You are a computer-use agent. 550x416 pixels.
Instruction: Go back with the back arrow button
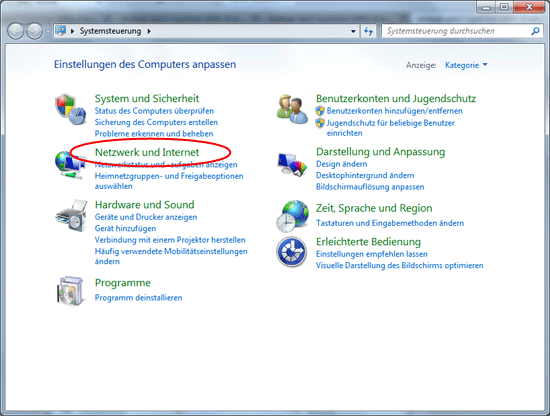tap(15, 31)
